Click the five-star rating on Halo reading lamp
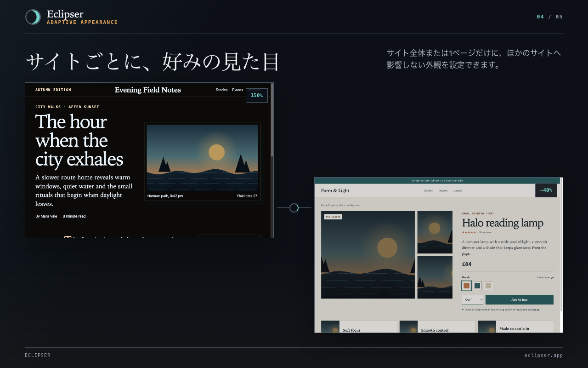 click(x=469, y=232)
